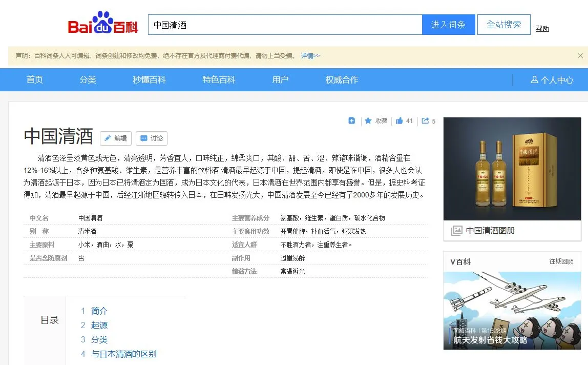588x365 pixels.
Task: Close the yellow declaration banner
Action: (580, 55)
